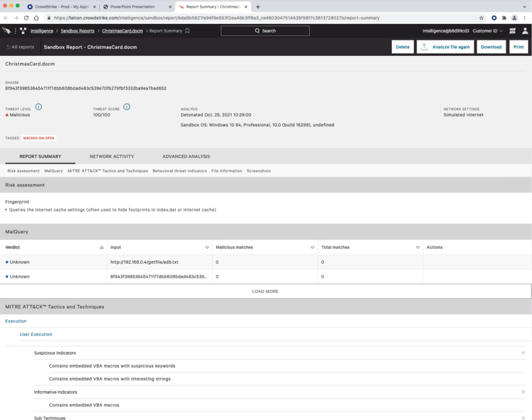Click 'Contains embedded VBA macros with suspicious keywords'

click(x=112, y=366)
